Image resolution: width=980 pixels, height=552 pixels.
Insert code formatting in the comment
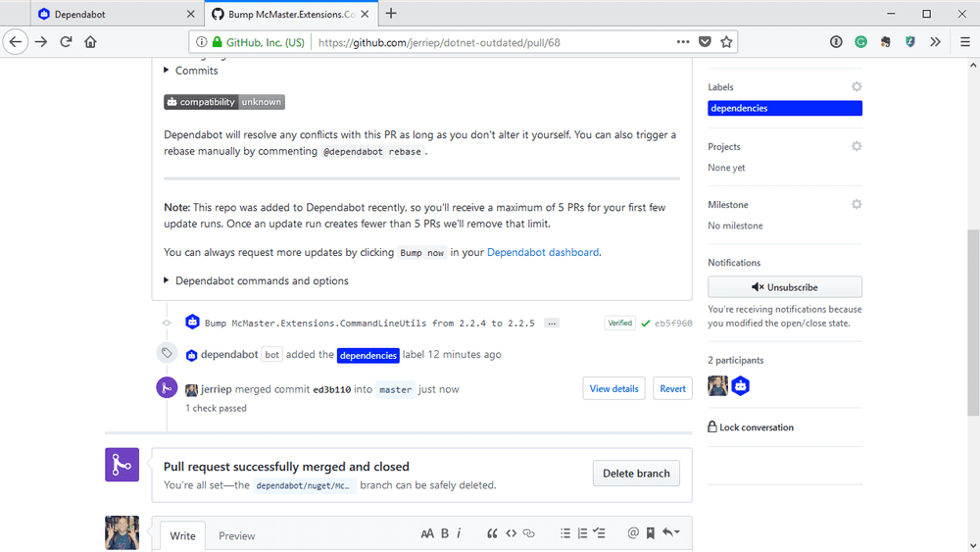[512, 533]
